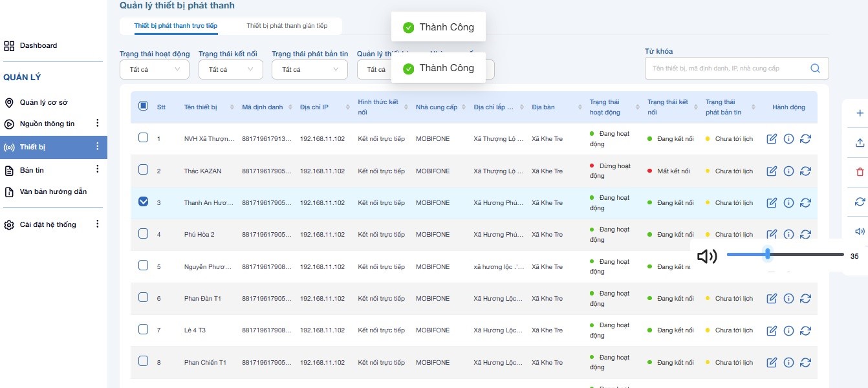The width and height of the screenshot is (868, 388).
Task: Check the Phan Chiến T1 row checkbox
Action: point(144,361)
